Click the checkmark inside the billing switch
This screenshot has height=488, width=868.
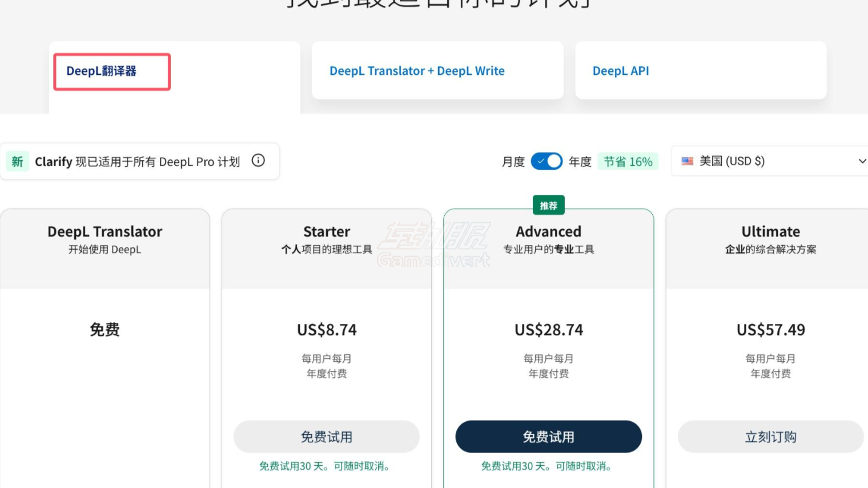point(540,161)
